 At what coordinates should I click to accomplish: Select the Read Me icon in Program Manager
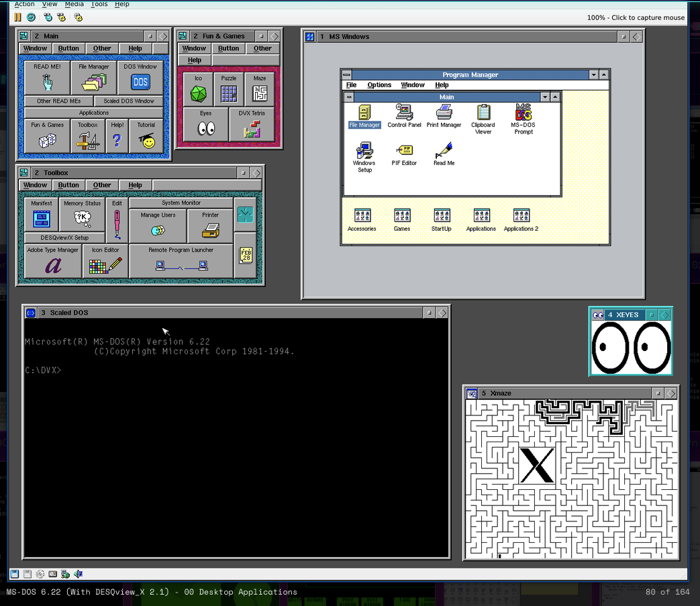point(444,154)
